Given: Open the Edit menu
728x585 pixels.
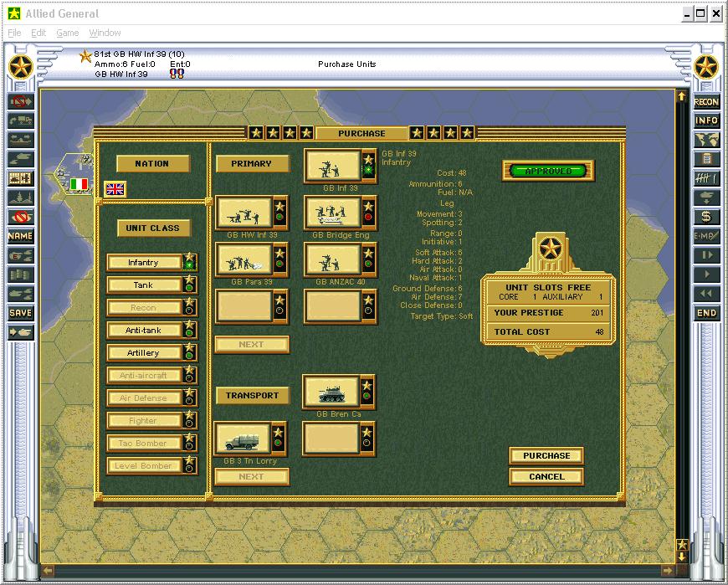Looking at the screenshot, I should [x=38, y=33].
